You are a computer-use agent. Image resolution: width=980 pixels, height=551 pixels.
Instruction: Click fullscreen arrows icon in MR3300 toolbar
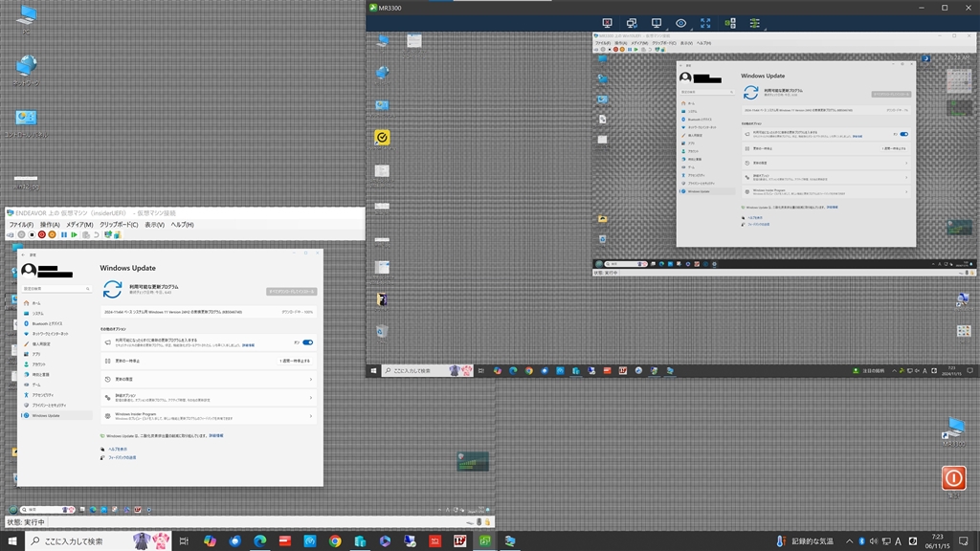click(705, 23)
